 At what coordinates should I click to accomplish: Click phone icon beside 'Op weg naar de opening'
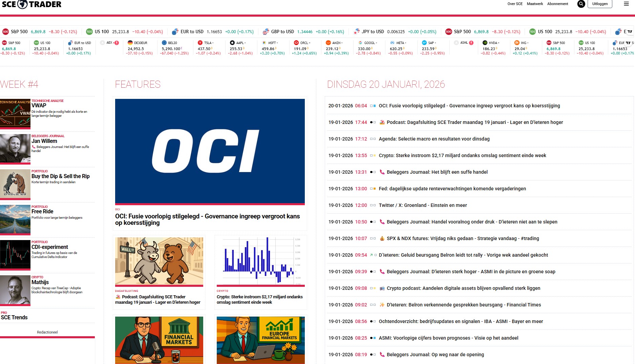click(382, 355)
